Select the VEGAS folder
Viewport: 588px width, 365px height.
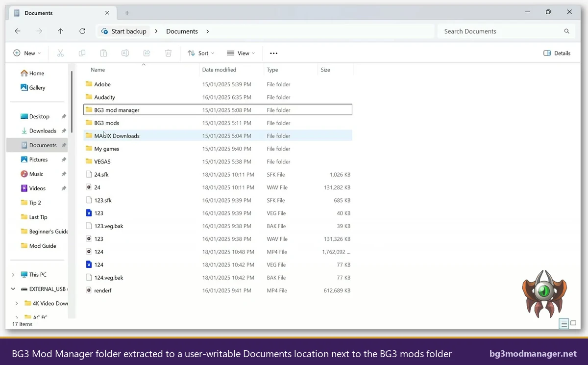tap(218, 161)
